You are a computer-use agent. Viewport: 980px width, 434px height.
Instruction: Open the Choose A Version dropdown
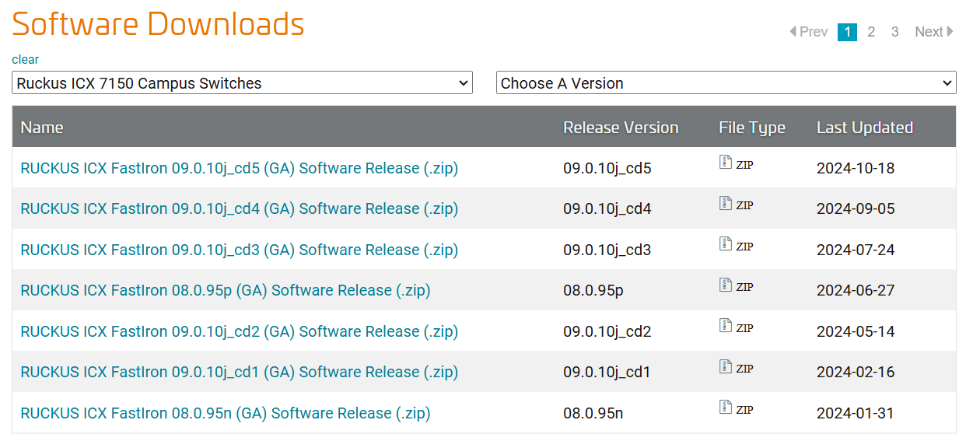[726, 82]
